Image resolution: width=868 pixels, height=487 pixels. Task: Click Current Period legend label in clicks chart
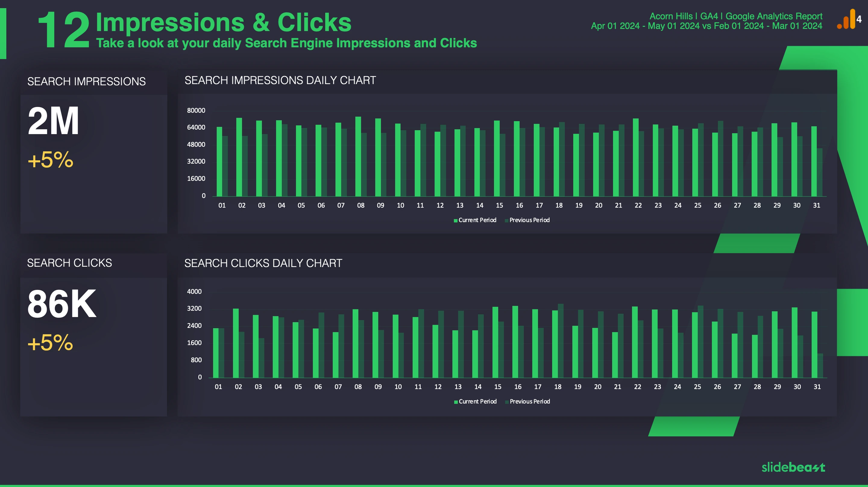[477, 401]
